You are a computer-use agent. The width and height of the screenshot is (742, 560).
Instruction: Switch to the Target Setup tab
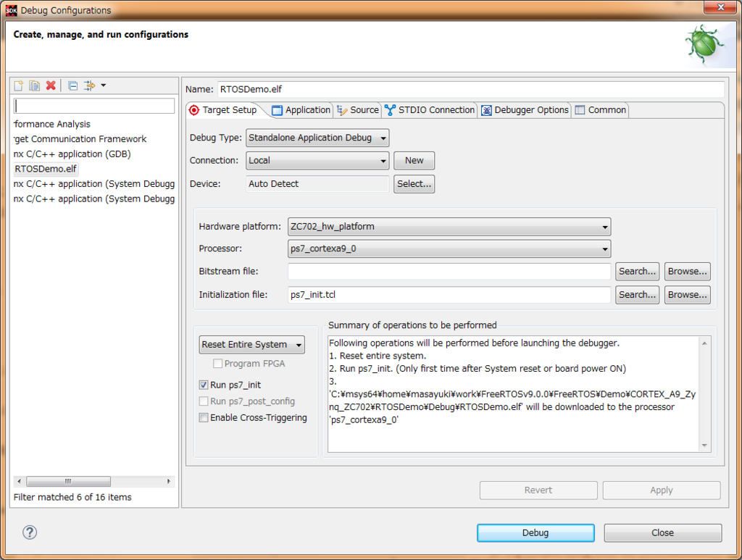click(223, 109)
